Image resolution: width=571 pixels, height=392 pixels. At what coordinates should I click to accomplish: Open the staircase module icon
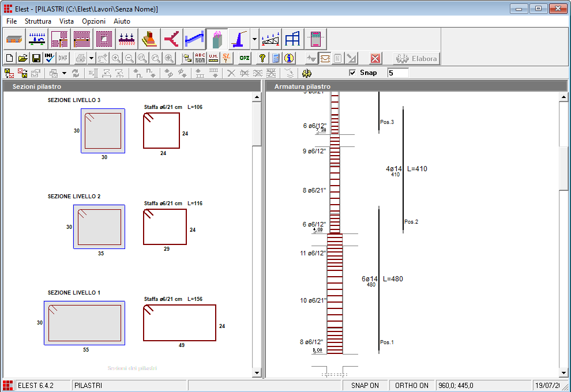tap(194, 39)
